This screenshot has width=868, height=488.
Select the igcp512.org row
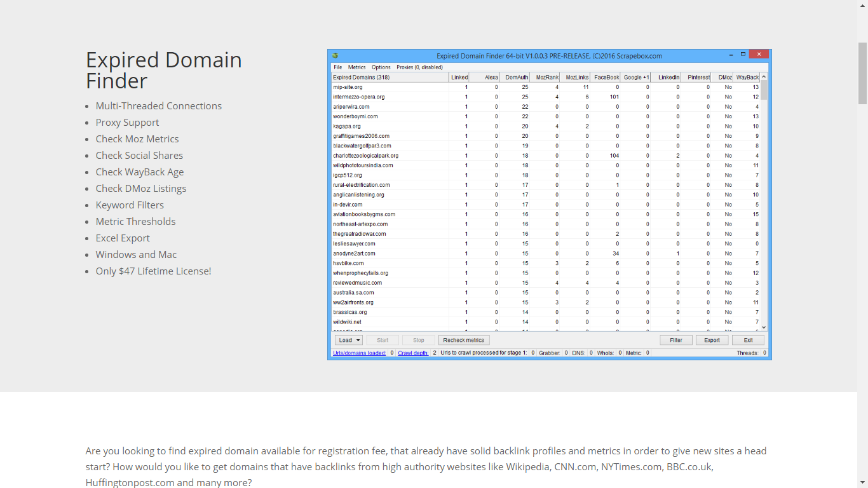click(546, 175)
